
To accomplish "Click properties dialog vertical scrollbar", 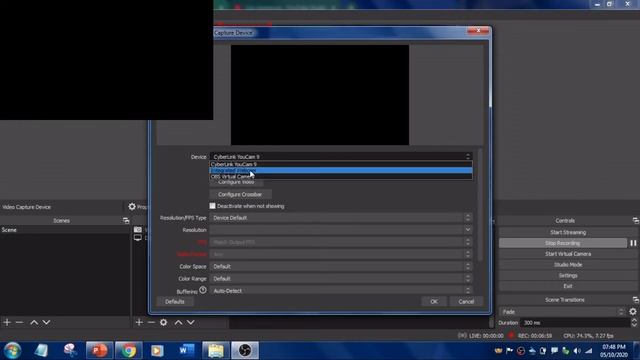I will pyautogui.click(x=480, y=205).
